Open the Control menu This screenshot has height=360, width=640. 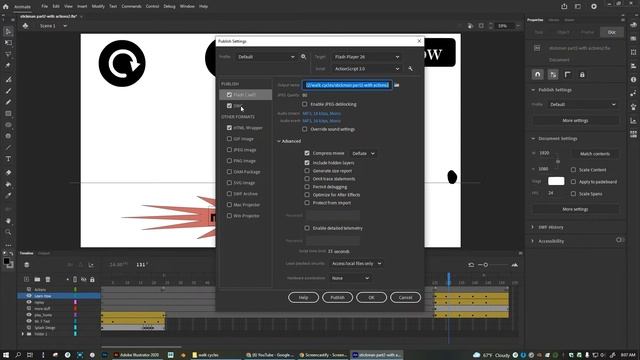[152, 7]
